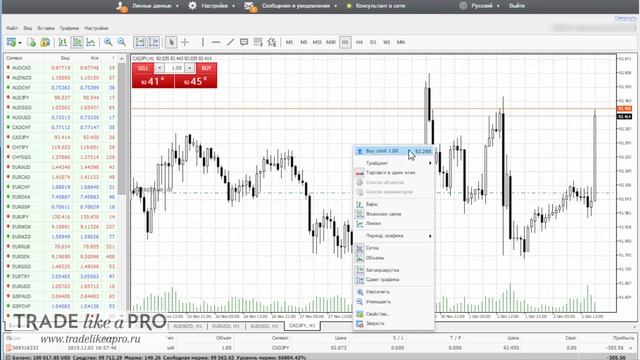Switch to CADJPY, H1 chart tab
This screenshot has height=360, width=640.
click(x=302, y=326)
